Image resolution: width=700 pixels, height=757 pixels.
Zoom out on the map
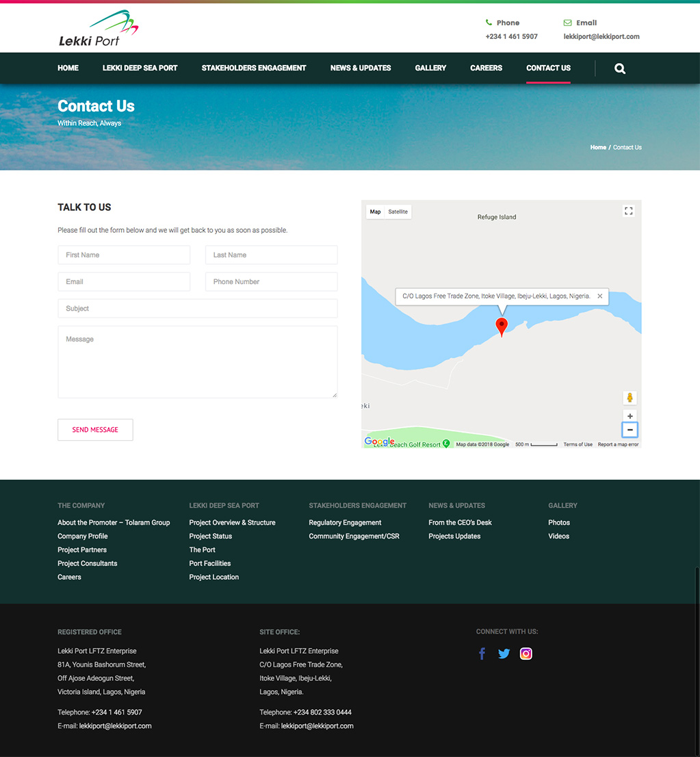point(630,430)
